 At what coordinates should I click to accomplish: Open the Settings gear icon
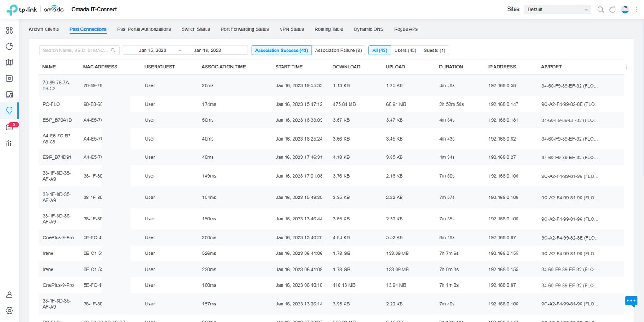pyautogui.click(x=9, y=311)
